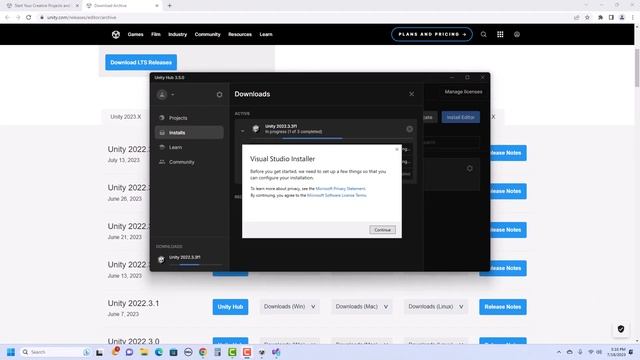Expand Downloads (Mac) for Unity 2022.3.1

pyautogui.click(x=362, y=307)
